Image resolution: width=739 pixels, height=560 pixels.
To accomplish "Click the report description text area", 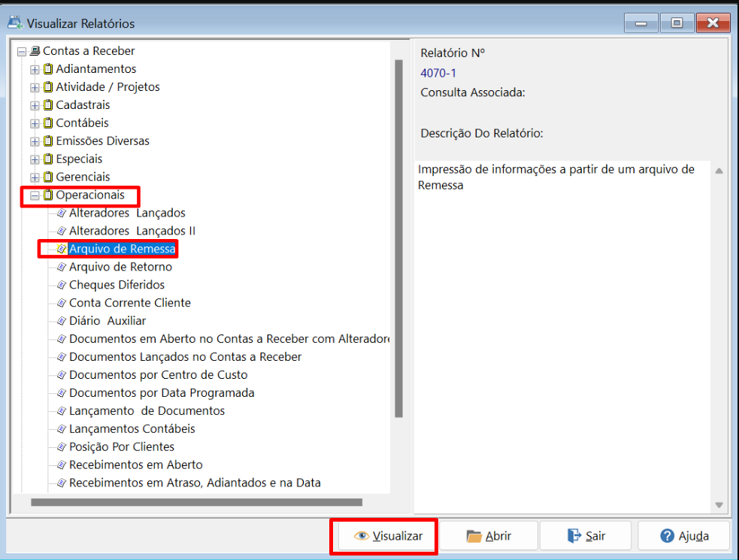I will (x=563, y=337).
